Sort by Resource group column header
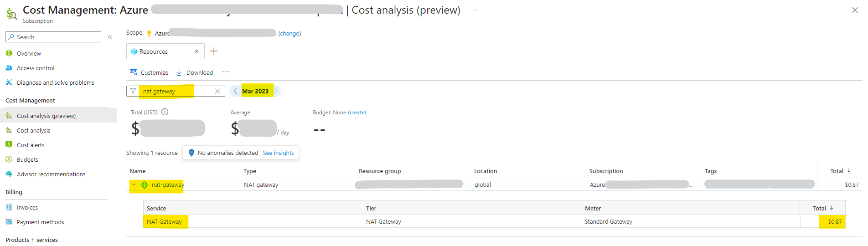868x246 pixels. pos(380,171)
